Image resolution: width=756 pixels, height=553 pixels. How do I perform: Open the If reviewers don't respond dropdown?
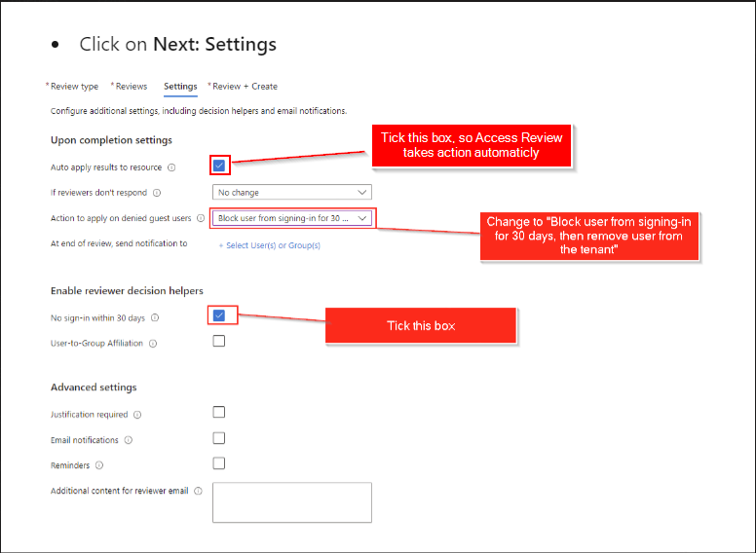[292, 193]
